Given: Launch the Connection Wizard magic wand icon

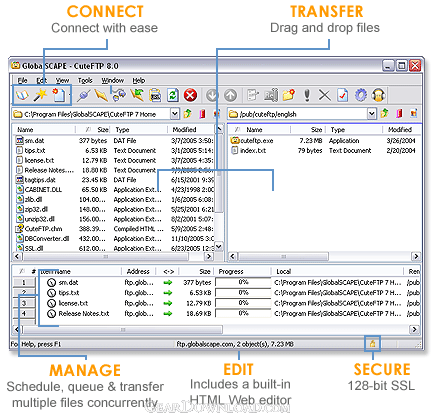Looking at the screenshot, I should pyautogui.click(x=41, y=95).
